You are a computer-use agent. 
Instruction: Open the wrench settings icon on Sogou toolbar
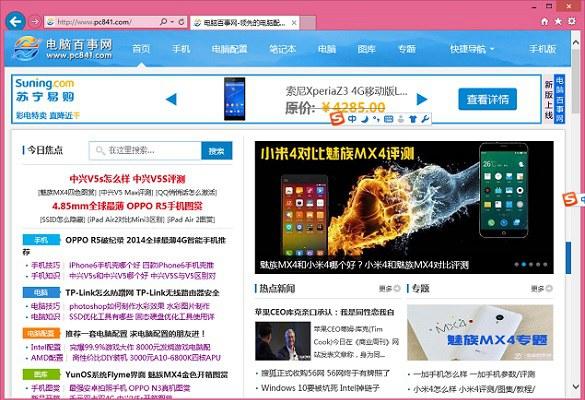[x=425, y=119]
